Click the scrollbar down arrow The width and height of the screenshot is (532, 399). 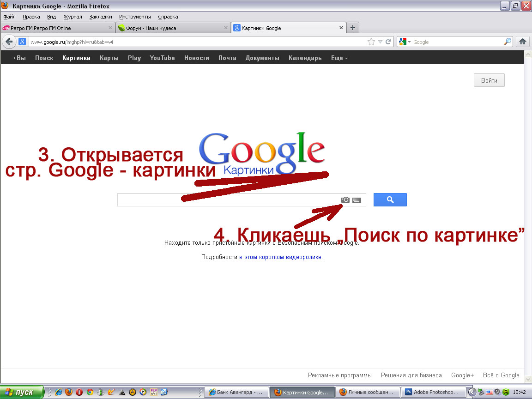pos(528,379)
